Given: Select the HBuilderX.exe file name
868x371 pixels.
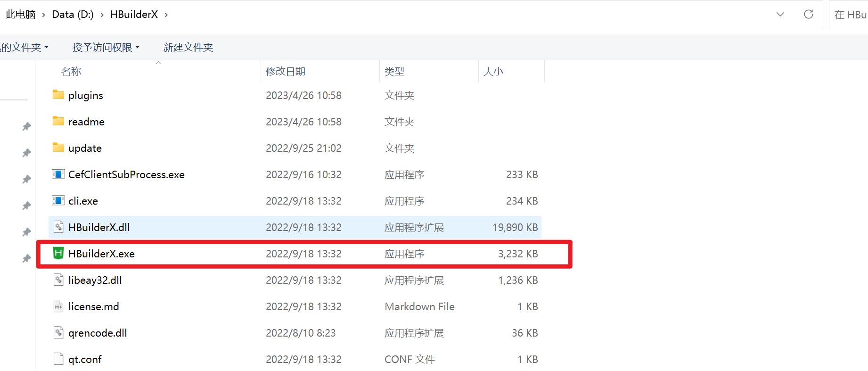Looking at the screenshot, I should point(101,254).
